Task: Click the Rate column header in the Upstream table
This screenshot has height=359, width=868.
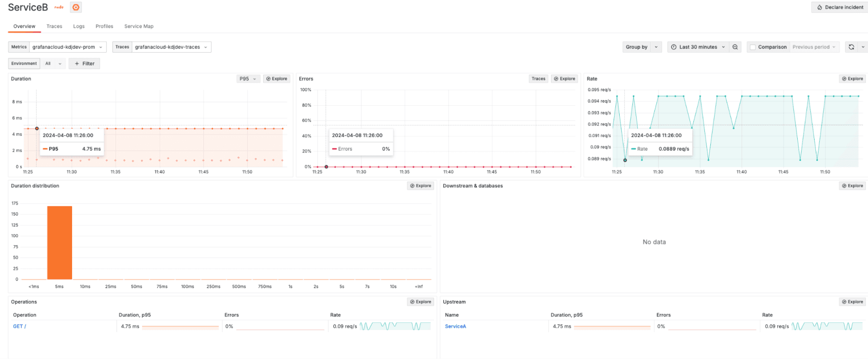Action: point(767,315)
